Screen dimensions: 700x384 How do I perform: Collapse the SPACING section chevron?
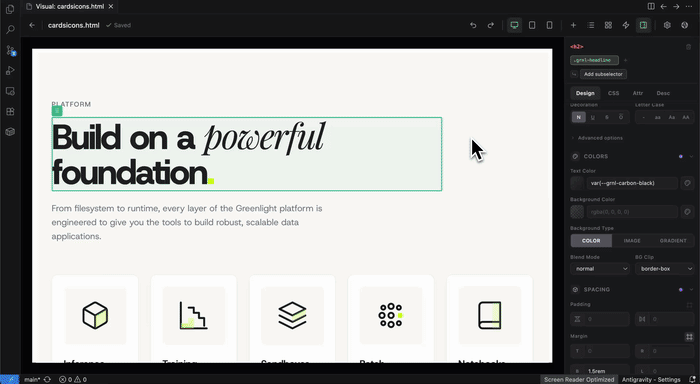(x=691, y=289)
